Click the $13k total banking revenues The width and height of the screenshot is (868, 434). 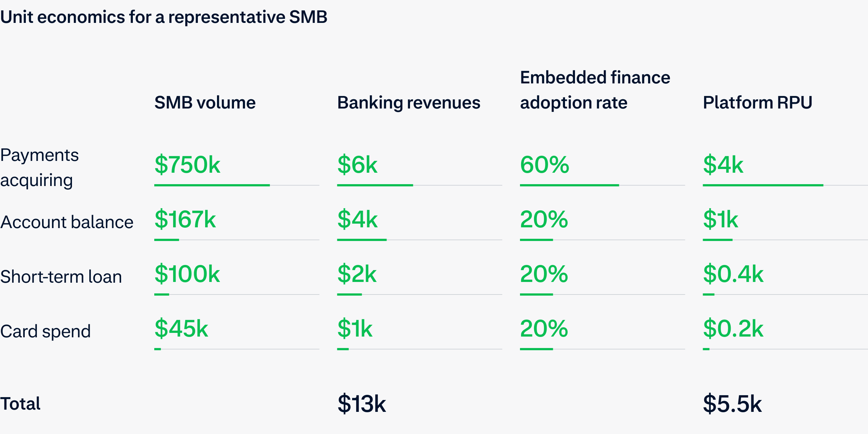362,404
